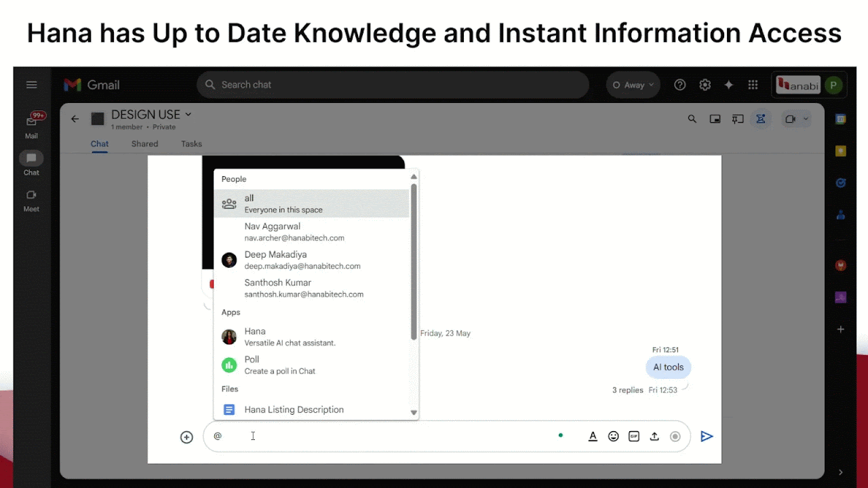Select the Poll app entry
Viewport: 868px width, 488px height.
311,365
